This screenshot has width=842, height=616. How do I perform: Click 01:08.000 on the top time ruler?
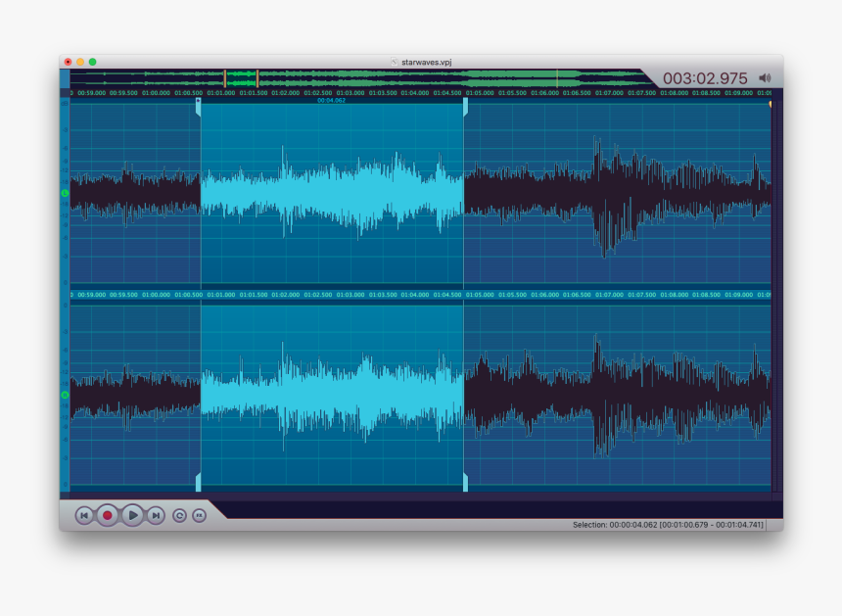click(674, 93)
